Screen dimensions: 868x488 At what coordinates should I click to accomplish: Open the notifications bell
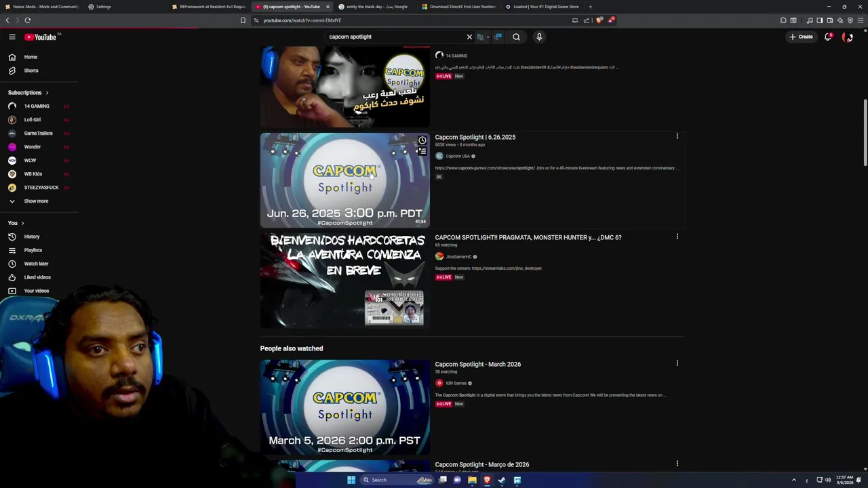coord(828,37)
